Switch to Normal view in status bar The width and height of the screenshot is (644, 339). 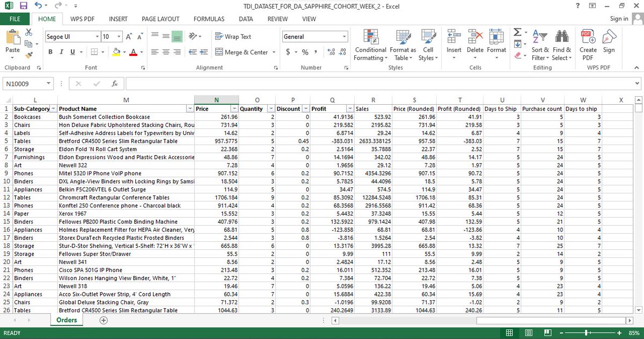[510, 333]
